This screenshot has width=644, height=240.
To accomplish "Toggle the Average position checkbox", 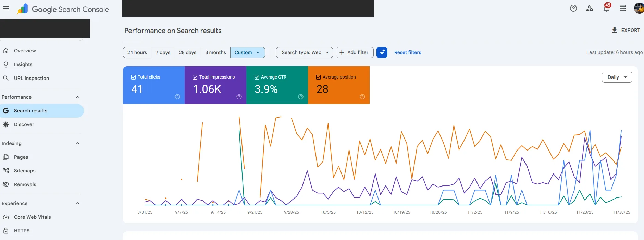I will coord(318,77).
